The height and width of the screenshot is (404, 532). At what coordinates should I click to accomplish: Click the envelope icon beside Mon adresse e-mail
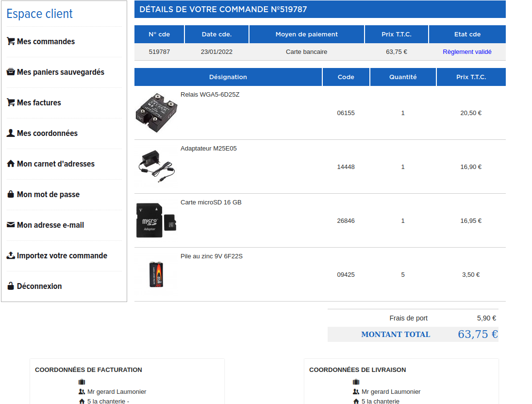(x=11, y=225)
